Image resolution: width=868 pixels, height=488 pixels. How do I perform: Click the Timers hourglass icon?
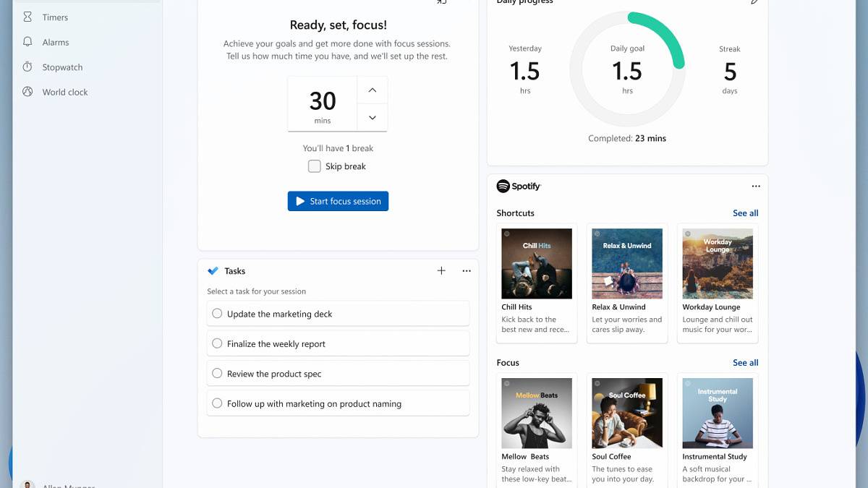(27, 17)
